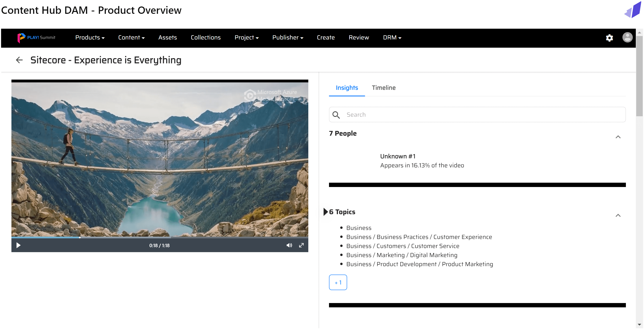
Task: Click the search magnifier icon
Action: (x=336, y=115)
